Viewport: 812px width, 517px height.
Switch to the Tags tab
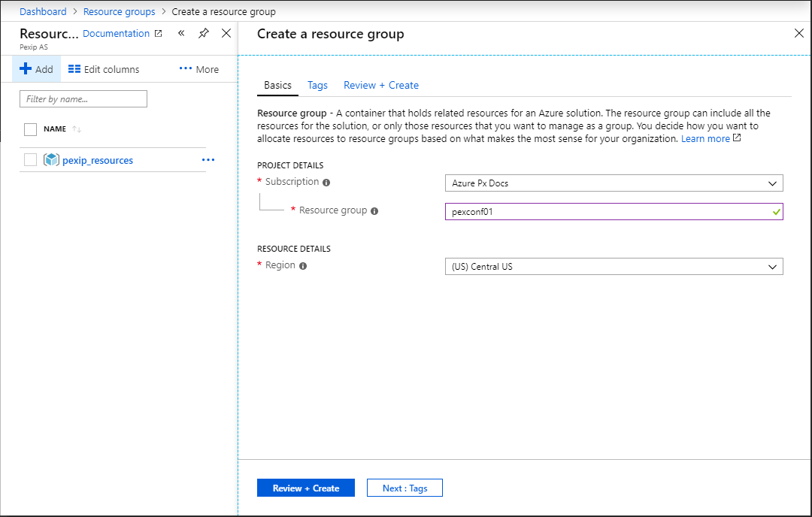click(317, 86)
